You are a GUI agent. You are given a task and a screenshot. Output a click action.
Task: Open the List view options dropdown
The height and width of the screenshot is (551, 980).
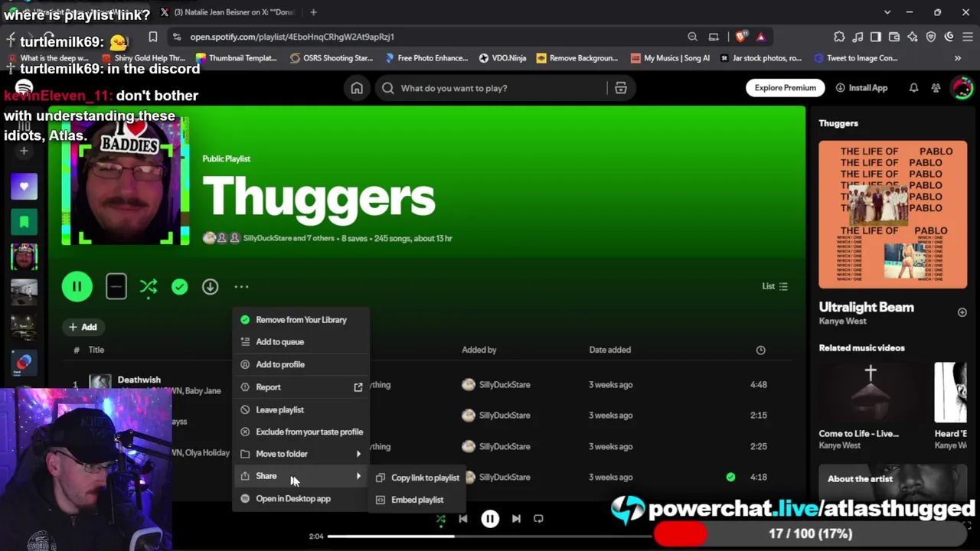pos(775,286)
